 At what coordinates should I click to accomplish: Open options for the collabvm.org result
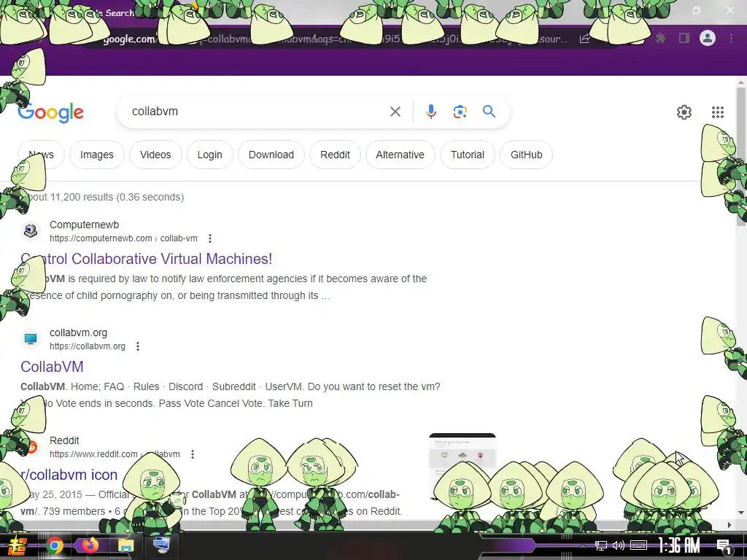tap(138, 346)
